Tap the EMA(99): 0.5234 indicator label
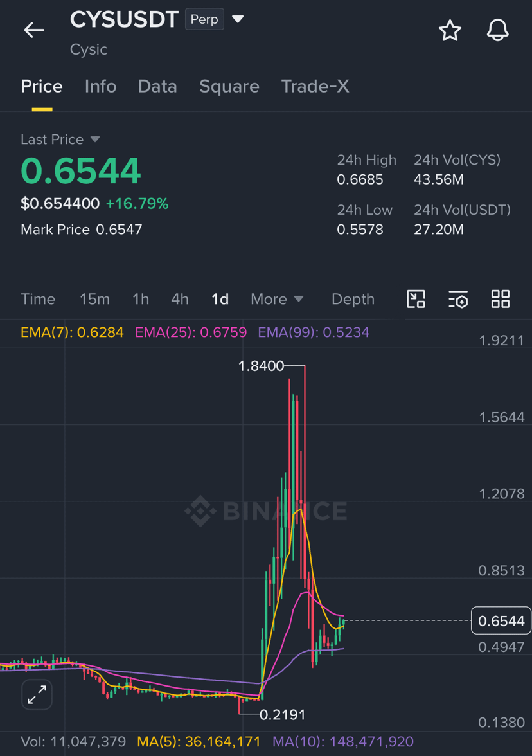The image size is (532, 756). pos(314,332)
